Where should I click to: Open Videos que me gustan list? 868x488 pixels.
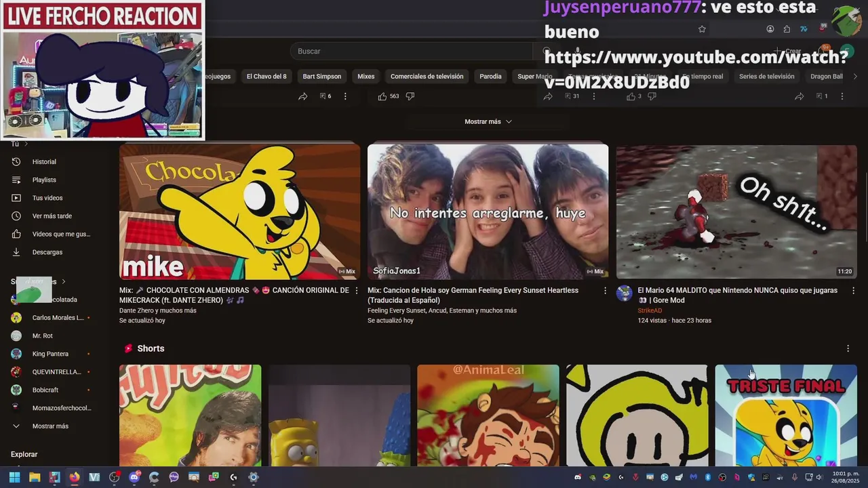pos(61,234)
